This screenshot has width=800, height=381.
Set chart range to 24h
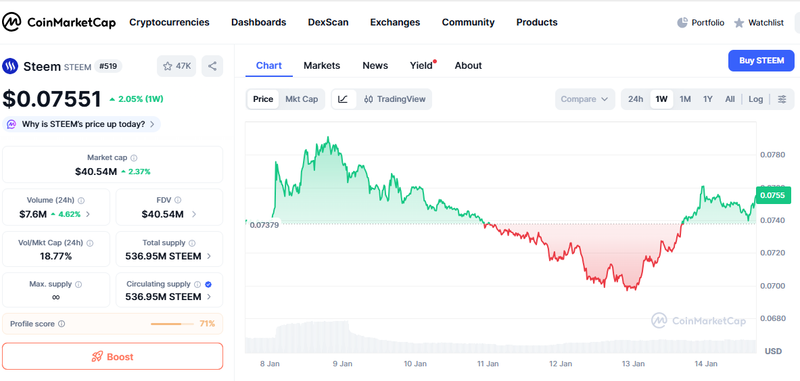635,99
